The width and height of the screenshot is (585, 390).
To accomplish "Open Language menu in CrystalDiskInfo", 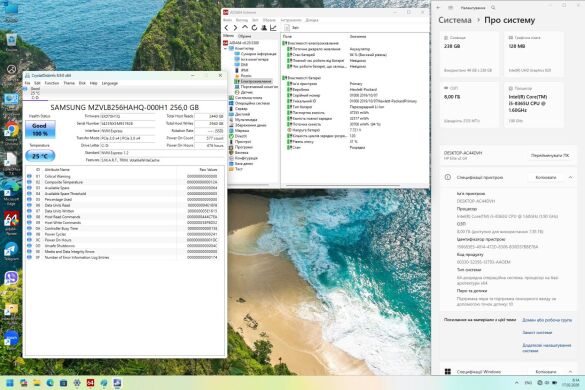I will pos(110,83).
